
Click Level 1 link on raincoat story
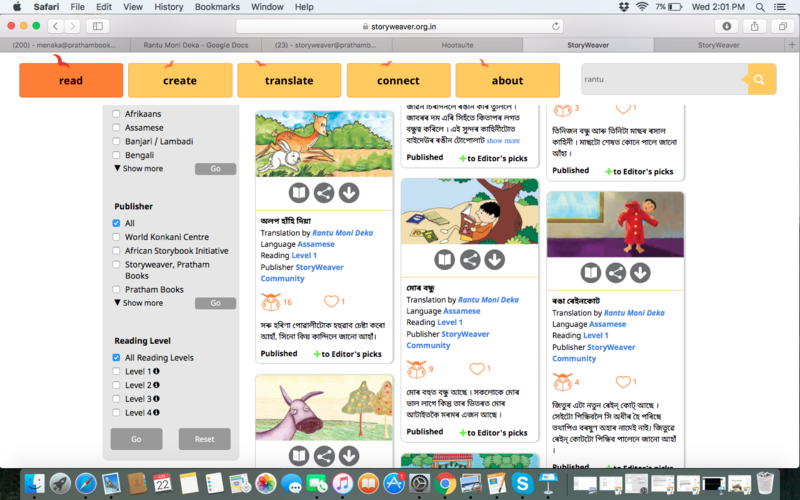coord(595,335)
